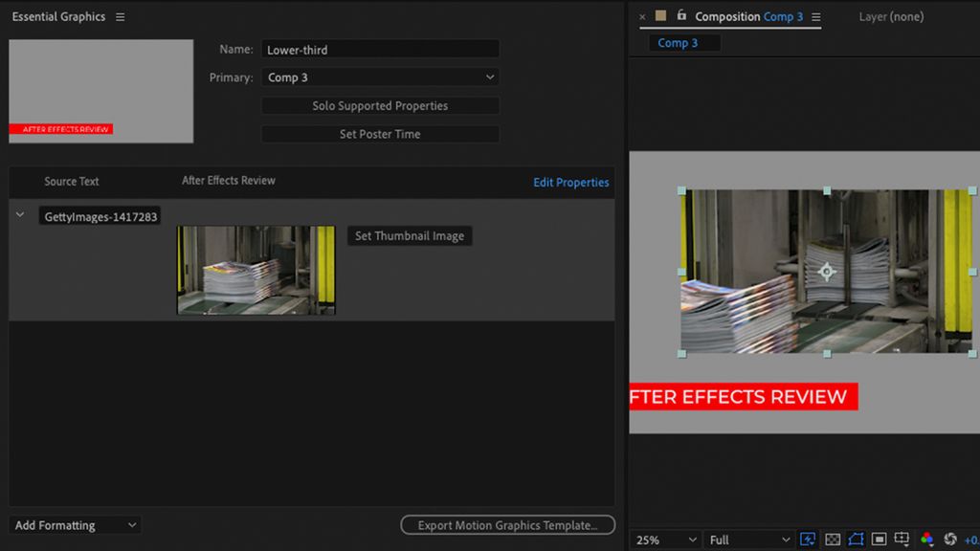The height and width of the screenshot is (551, 980).
Task: Adjust the exposure value control
Action: [973, 539]
